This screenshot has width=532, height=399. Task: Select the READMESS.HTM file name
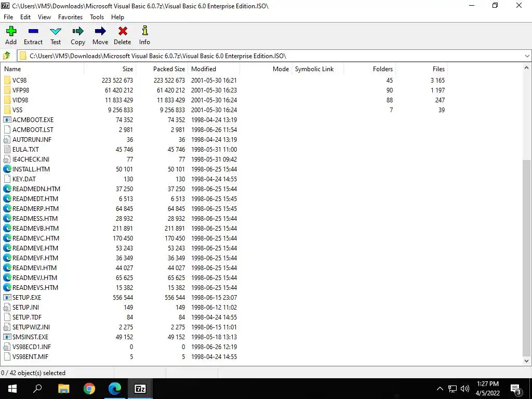(35, 219)
